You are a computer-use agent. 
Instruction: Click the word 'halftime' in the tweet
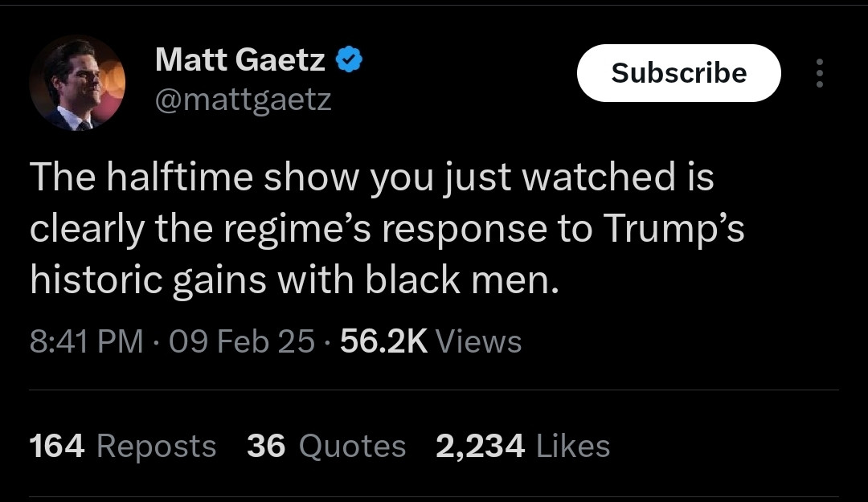click(180, 177)
